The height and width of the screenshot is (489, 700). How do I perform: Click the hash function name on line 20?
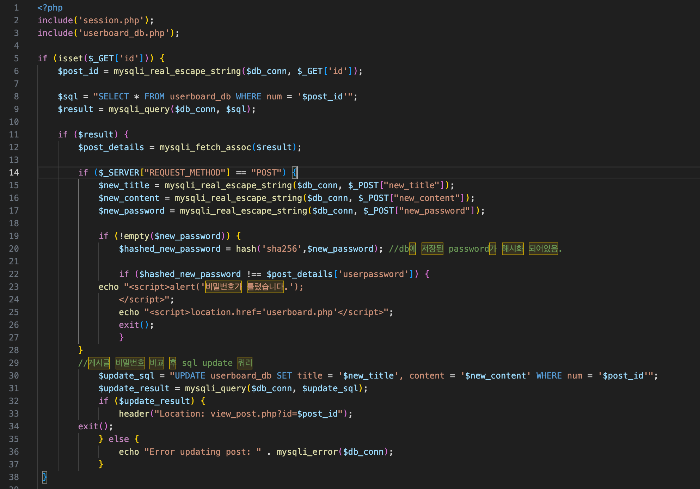pos(246,249)
